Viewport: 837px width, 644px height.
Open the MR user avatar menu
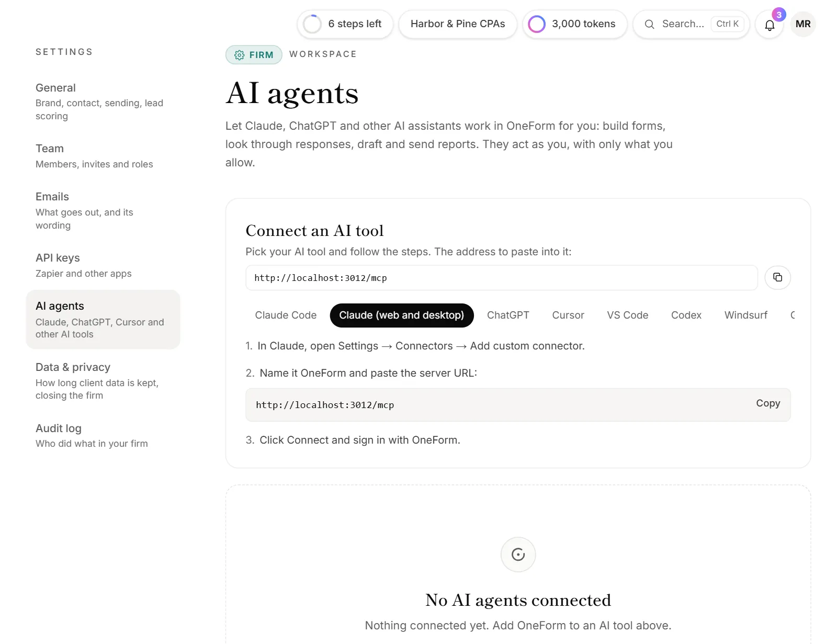coord(803,24)
